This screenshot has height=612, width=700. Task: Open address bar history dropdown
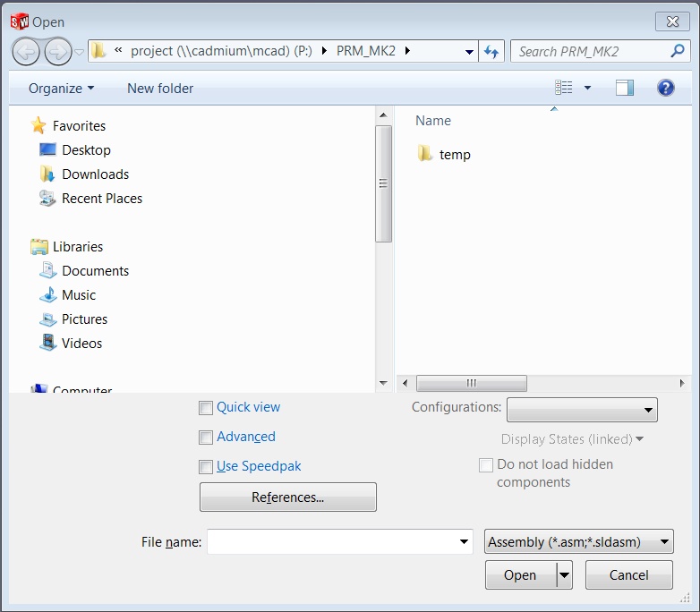pyautogui.click(x=469, y=52)
